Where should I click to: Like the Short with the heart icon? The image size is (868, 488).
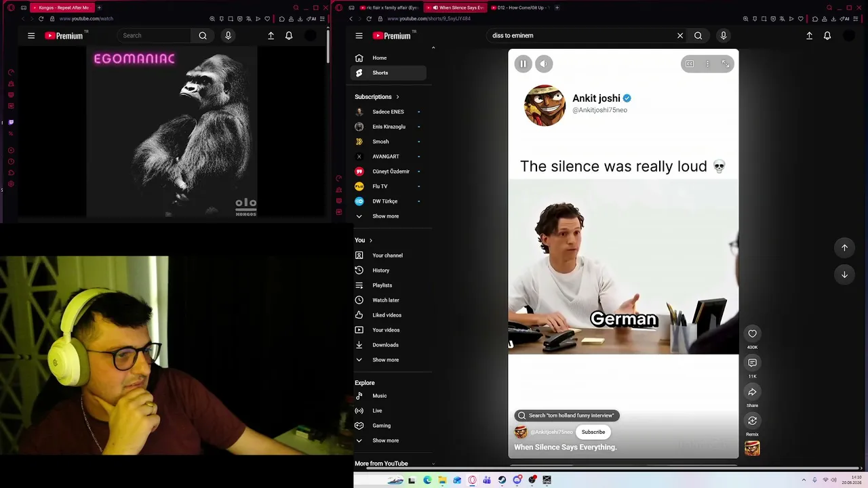(752, 333)
